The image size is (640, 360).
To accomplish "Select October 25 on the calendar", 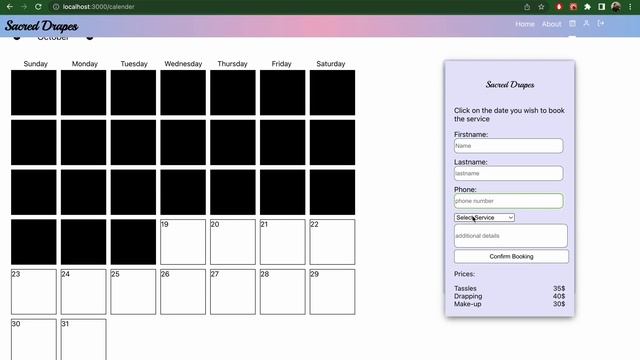I will click(133, 292).
